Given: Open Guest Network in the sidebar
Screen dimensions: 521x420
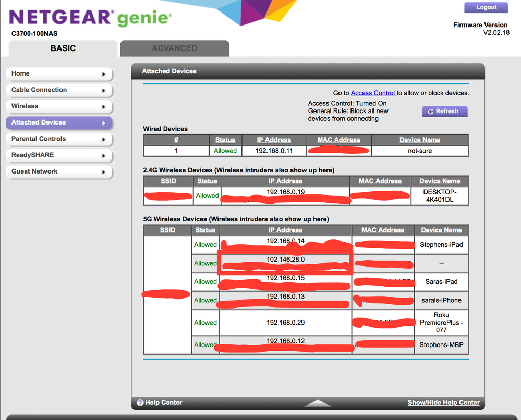Looking at the screenshot, I should 59,171.
